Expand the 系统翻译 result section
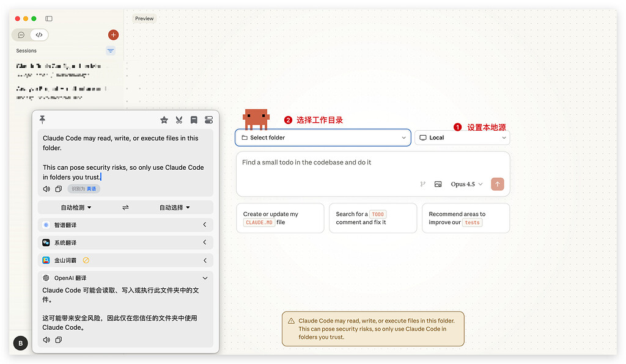The width and height of the screenshot is (626, 364). pos(205,242)
